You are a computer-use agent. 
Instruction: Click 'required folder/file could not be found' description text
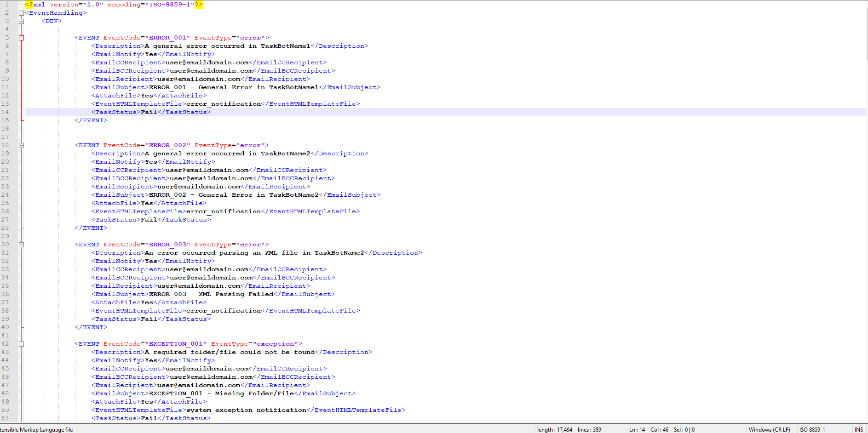point(234,352)
